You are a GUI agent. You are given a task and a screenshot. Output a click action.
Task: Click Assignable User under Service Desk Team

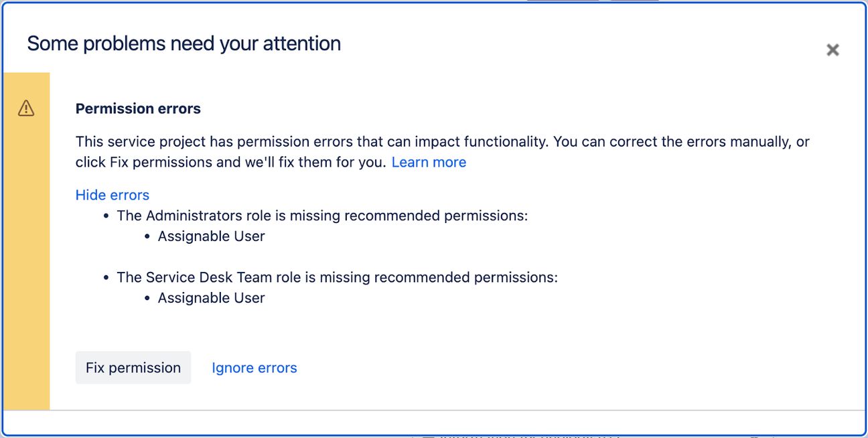click(211, 298)
